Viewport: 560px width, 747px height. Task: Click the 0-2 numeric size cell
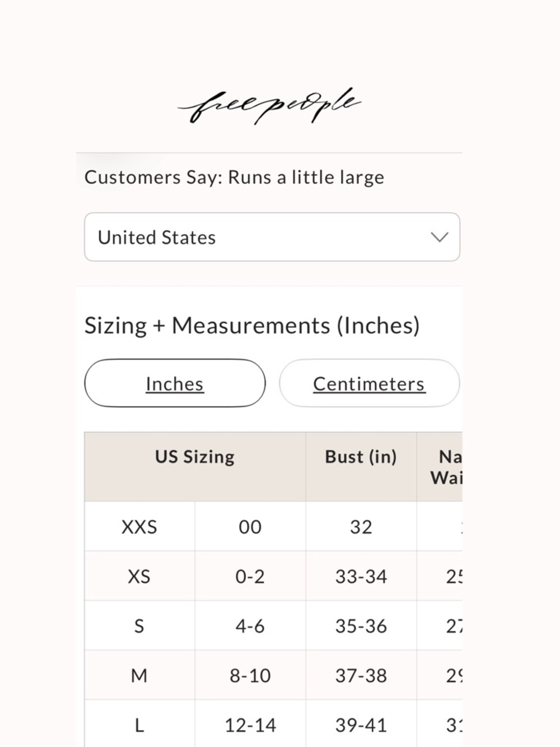coord(250,576)
